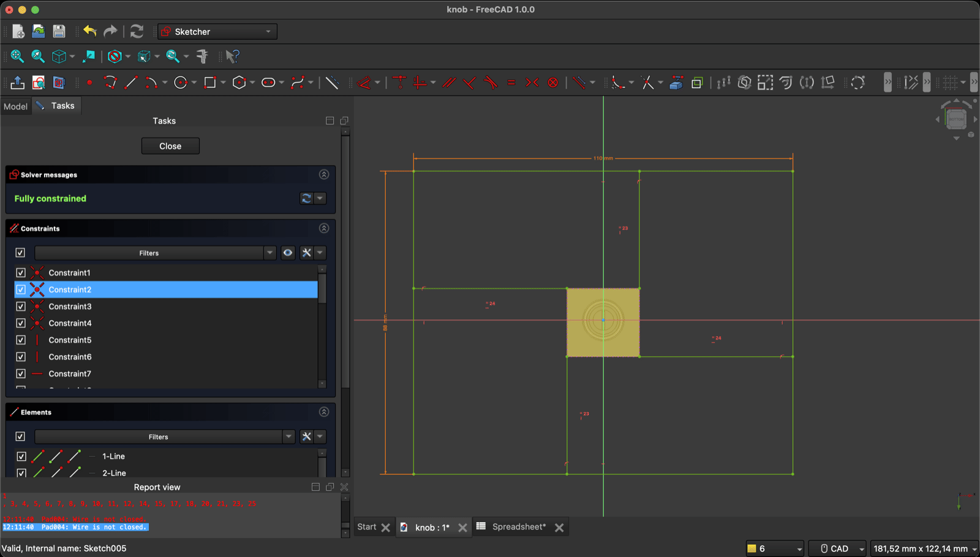Uncheck the Constraint7 checkbox
The width and height of the screenshot is (980, 557).
[21, 374]
